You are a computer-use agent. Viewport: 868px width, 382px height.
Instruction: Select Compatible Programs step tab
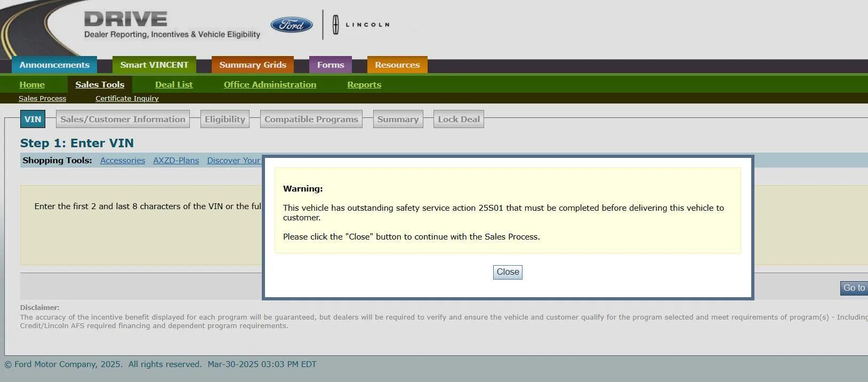[311, 119]
